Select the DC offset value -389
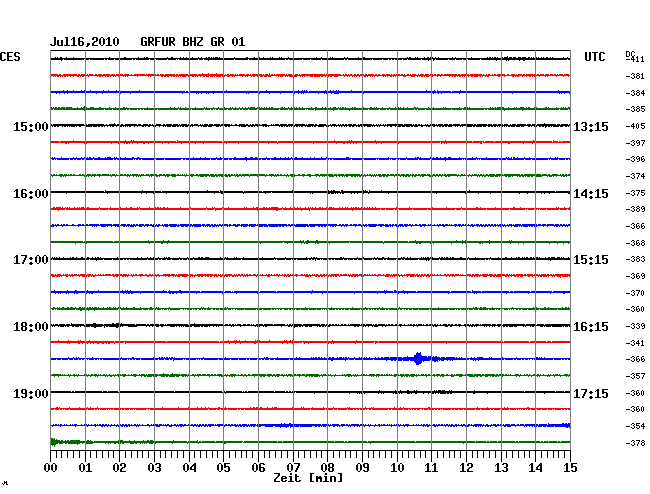The height and width of the screenshot is (494, 650). pos(635,209)
